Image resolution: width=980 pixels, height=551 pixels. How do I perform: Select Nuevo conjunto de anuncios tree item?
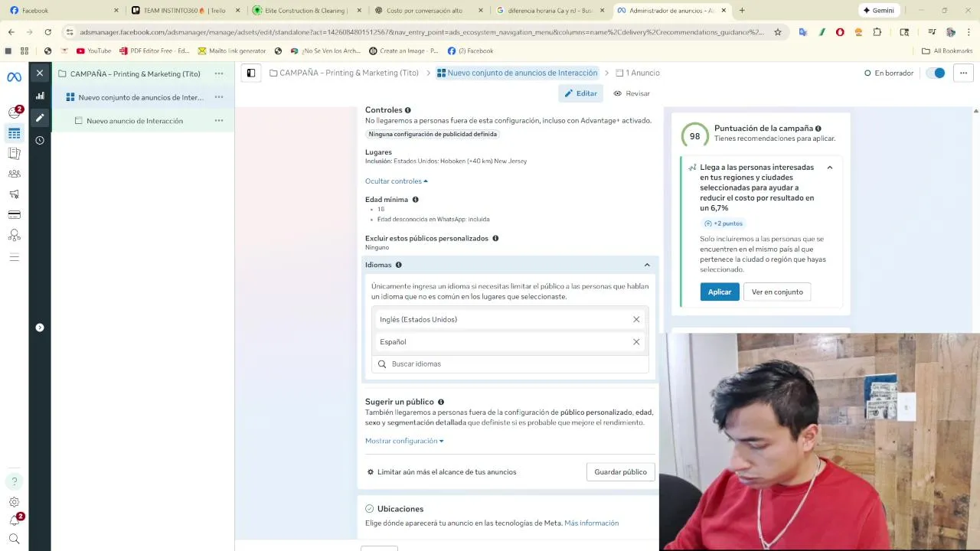[141, 97]
